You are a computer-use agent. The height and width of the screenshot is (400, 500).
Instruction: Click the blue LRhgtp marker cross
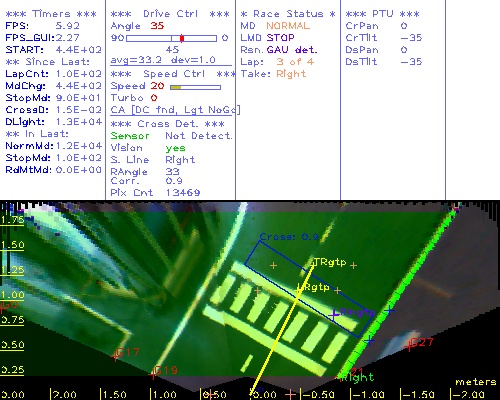point(333,315)
